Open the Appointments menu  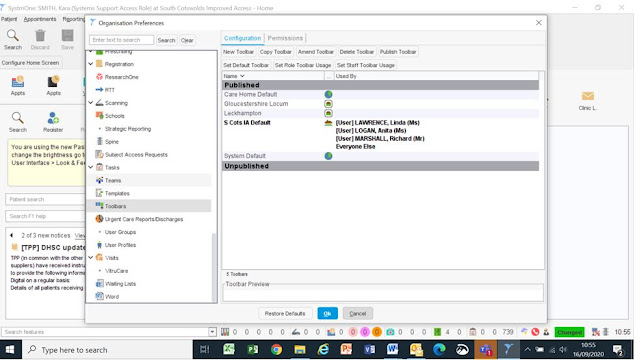tap(40, 19)
